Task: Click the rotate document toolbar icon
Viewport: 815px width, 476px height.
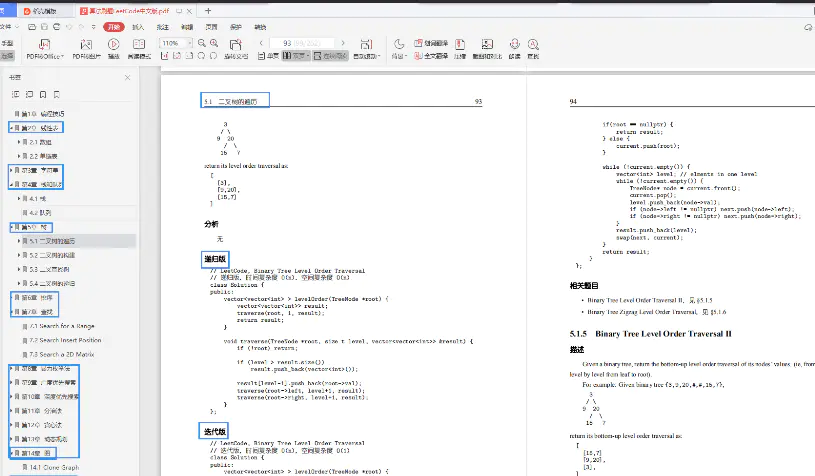Action: (x=235, y=45)
